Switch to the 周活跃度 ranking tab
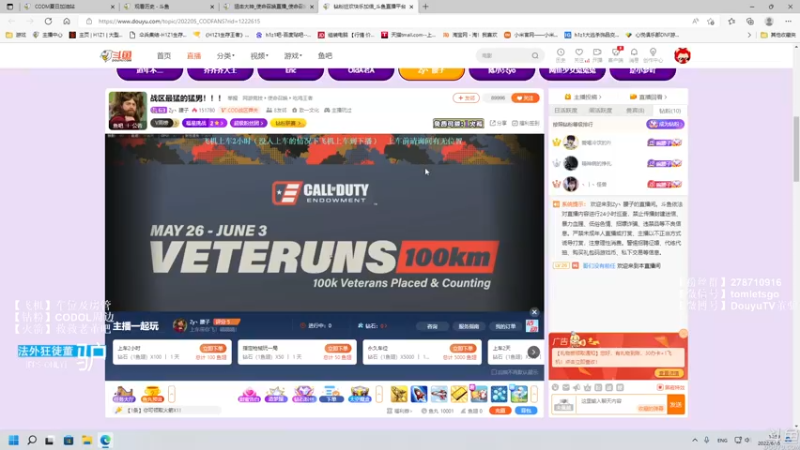 point(600,111)
